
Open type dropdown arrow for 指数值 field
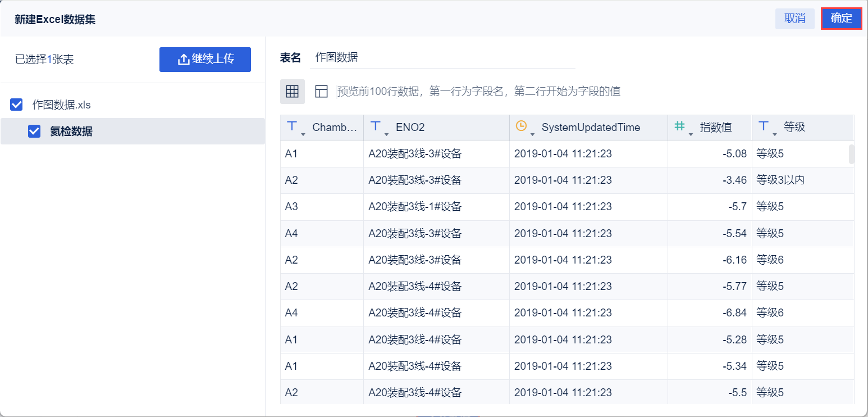pyautogui.click(x=691, y=134)
